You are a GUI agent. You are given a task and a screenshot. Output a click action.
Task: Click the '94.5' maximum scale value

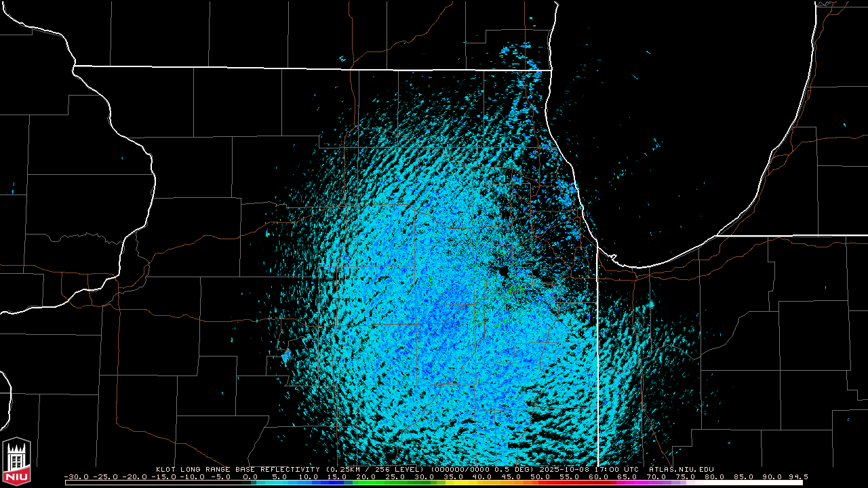(x=798, y=476)
